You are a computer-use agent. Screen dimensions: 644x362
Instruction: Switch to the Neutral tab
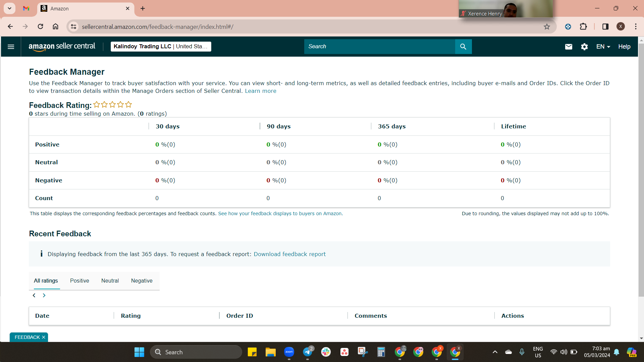point(110,281)
